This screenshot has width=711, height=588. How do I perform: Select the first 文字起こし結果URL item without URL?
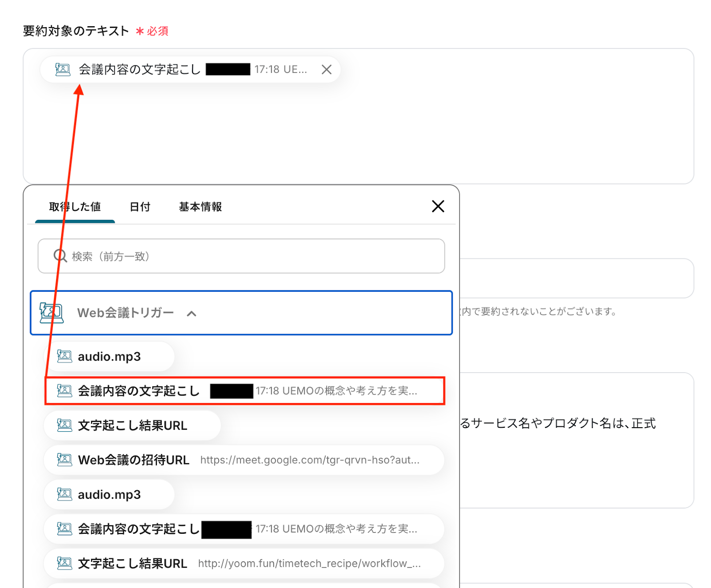(132, 425)
